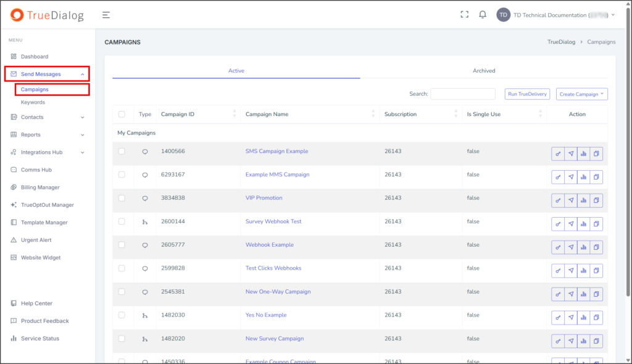This screenshot has height=364, width=632.
Task: Expand the Contacts menu
Action: 47,117
